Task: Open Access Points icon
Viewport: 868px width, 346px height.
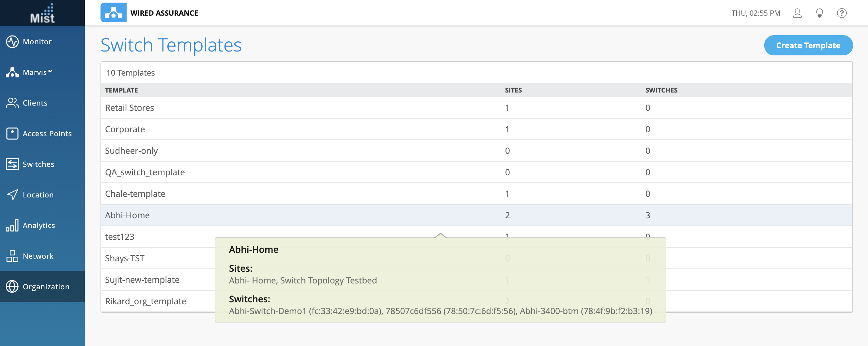Action: pyautogui.click(x=12, y=134)
